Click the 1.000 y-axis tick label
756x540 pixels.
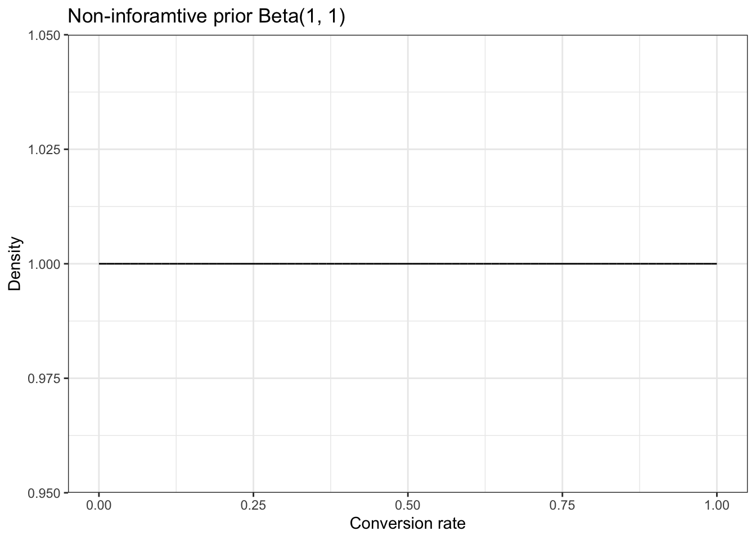pos(46,264)
